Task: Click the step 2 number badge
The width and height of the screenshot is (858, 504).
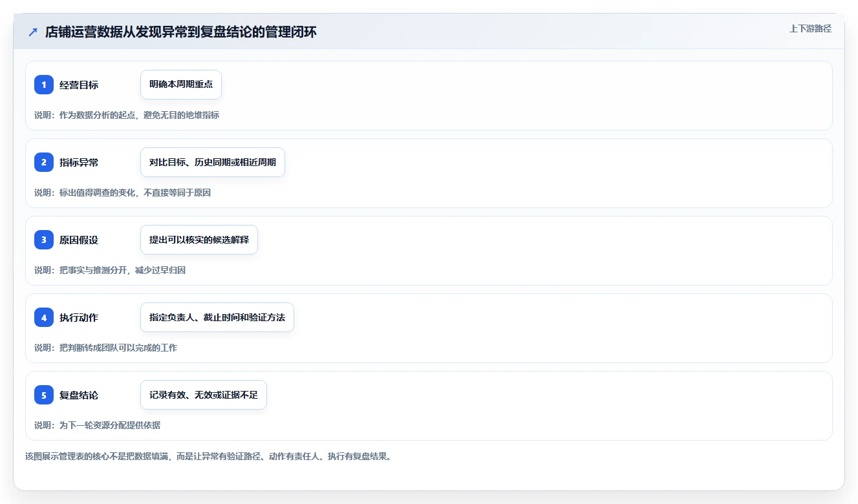Action: click(x=44, y=162)
